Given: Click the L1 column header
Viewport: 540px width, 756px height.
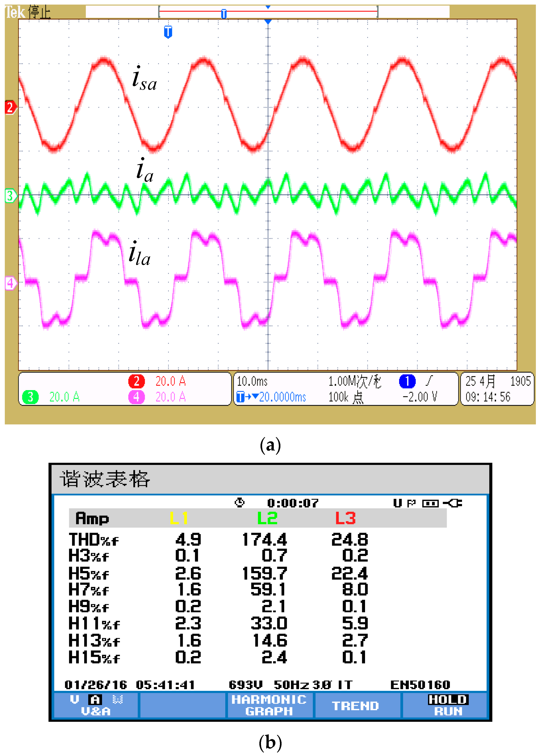Looking at the screenshot, I should pyautogui.click(x=179, y=518).
